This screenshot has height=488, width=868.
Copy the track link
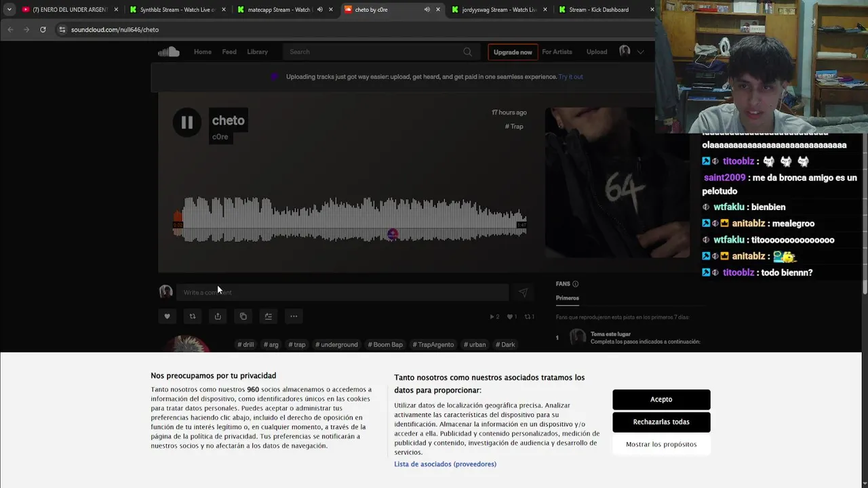(x=243, y=316)
